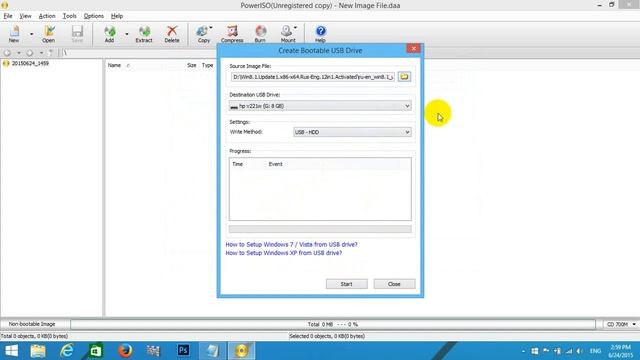Click the Burn toolbar icon
The width and height of the screenshot is (640, 360).
[260, 34]
